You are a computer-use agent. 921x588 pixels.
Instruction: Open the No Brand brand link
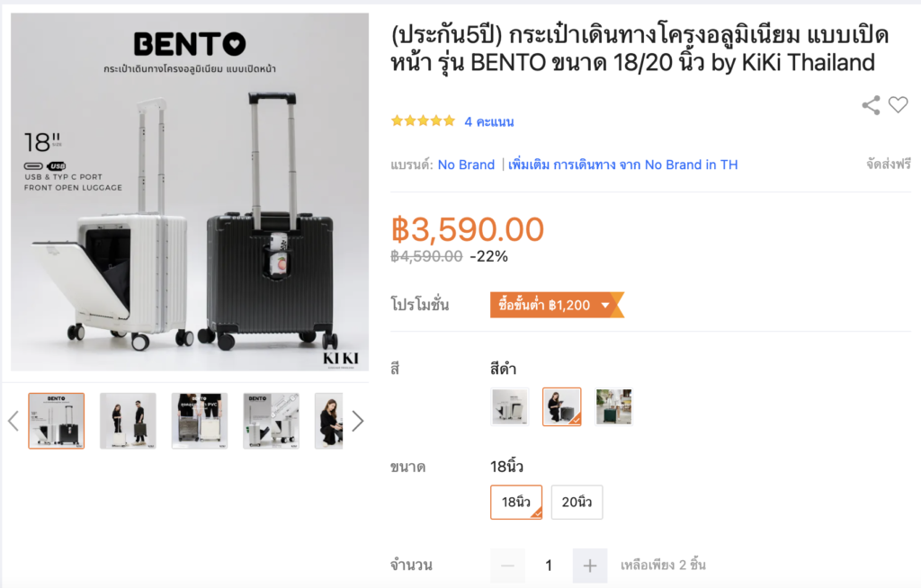click(x=467, y=165)
